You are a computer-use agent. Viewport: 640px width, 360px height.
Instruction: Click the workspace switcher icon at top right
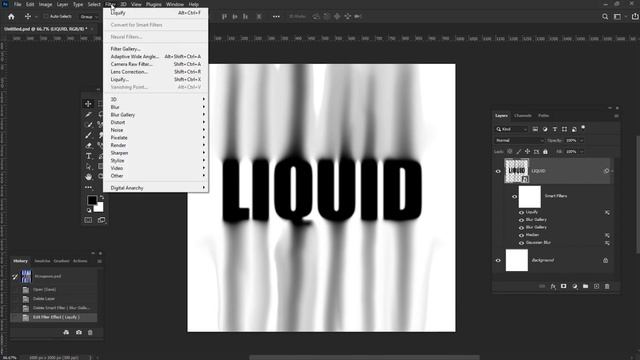click(618, 17)
